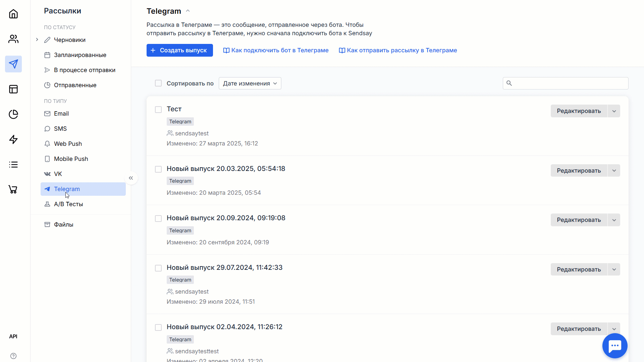The height and width of the screenshot is (362, 644).
Task: Expand Черновики tree arrow
Action: (37, 40)
